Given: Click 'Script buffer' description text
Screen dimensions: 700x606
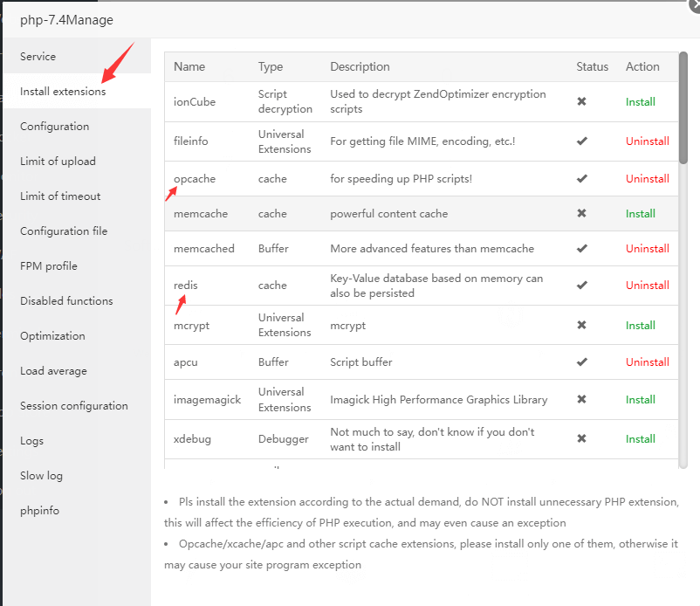Looking at the screenshot, I should click(x=361, y=362).
